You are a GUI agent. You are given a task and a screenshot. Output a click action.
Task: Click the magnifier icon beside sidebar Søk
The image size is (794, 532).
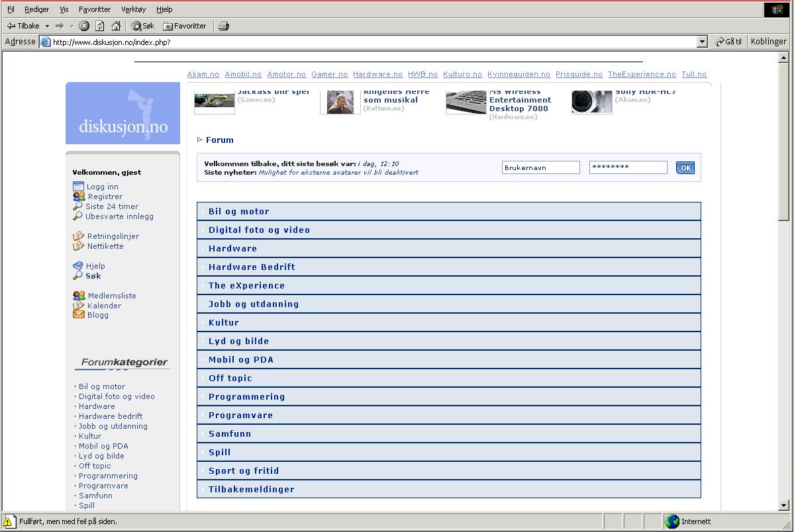77,276
